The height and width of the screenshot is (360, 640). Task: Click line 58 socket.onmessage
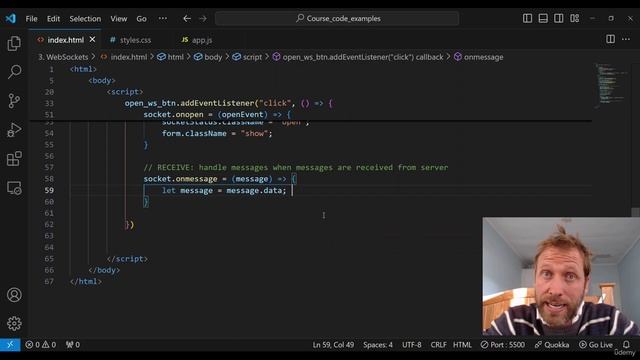pyautogui.click(x=220, y=179)
